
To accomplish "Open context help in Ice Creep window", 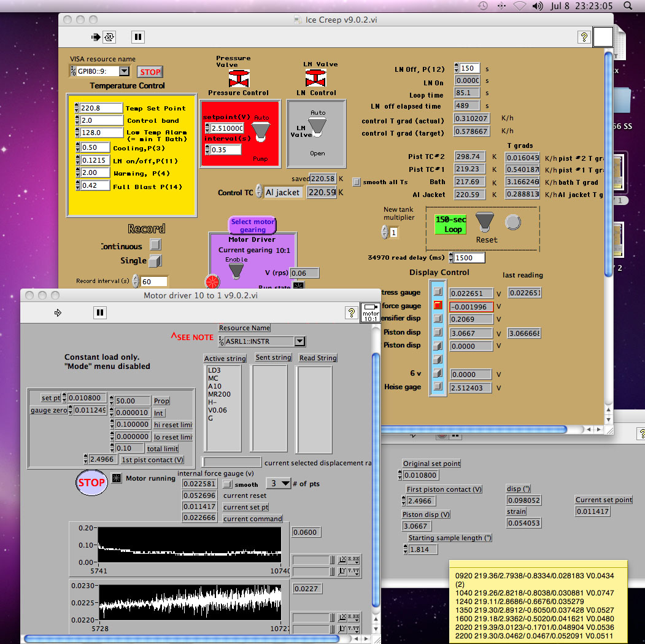I will (584, 37).
